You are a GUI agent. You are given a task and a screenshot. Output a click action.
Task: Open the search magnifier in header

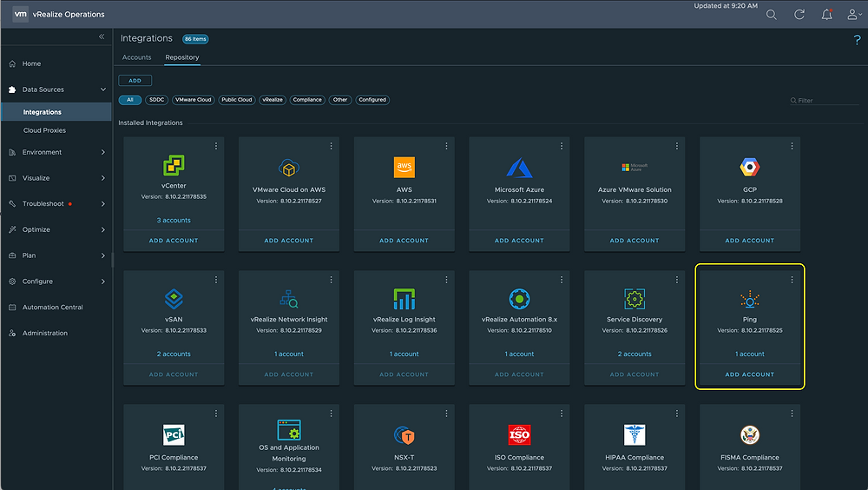[771, 15]
